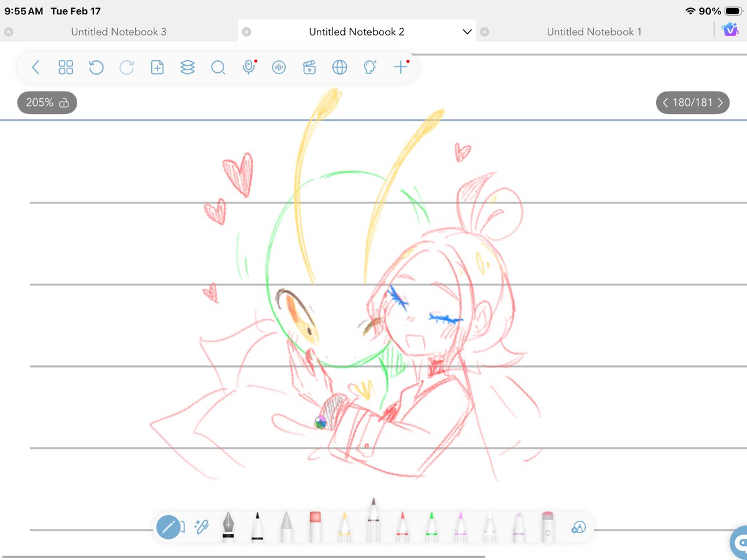Open the audio waveform recordings
This screenshot has height=560, width=747.
[x=279, y=67]
